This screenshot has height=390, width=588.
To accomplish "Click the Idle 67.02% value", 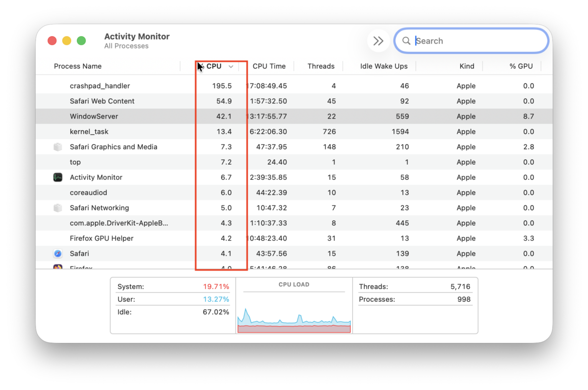I will tap(216, 312).
